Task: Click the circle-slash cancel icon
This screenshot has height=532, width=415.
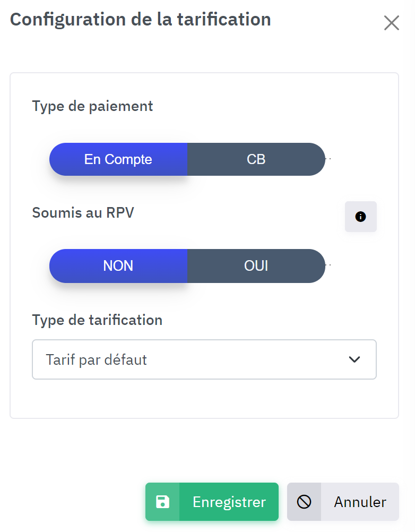Action: coord(304,502)
